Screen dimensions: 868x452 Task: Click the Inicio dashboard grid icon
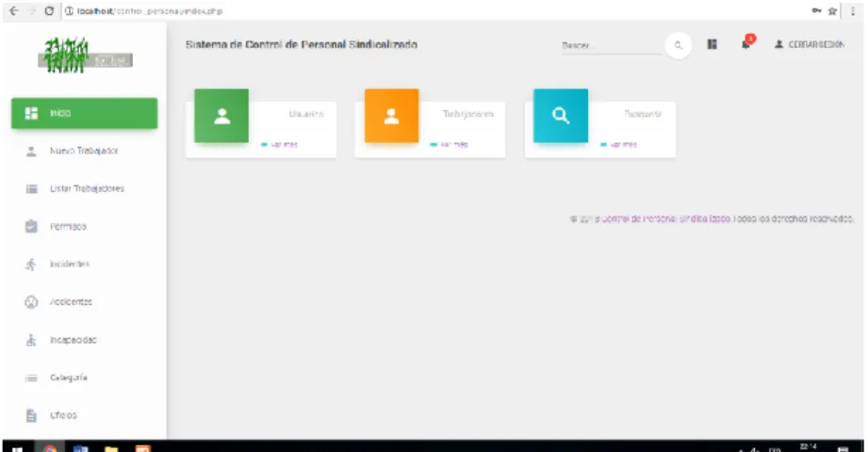click(x=31, y=113)
